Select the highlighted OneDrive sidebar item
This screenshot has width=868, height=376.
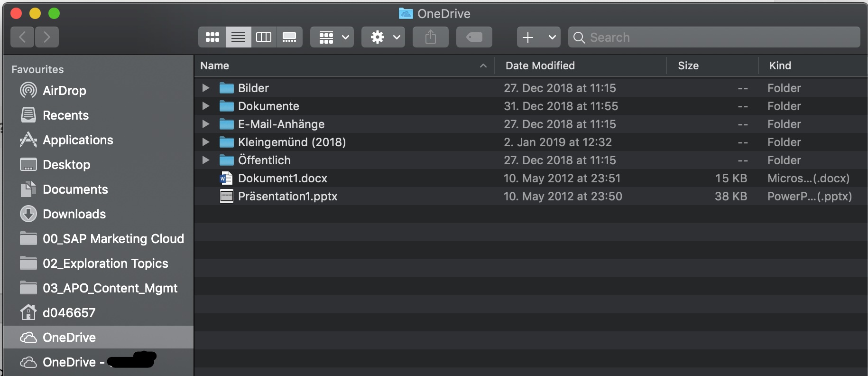point(98,337)
